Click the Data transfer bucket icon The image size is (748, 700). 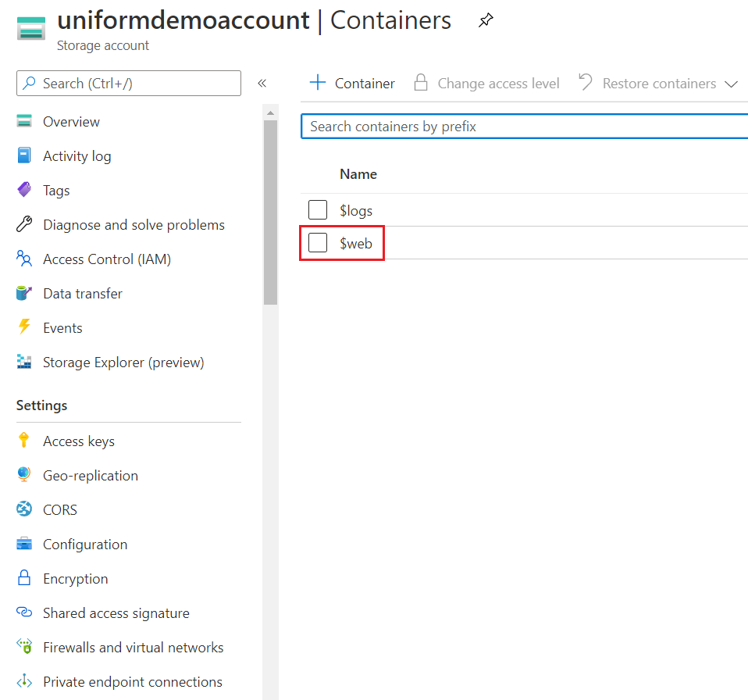[x=24, y=293]
